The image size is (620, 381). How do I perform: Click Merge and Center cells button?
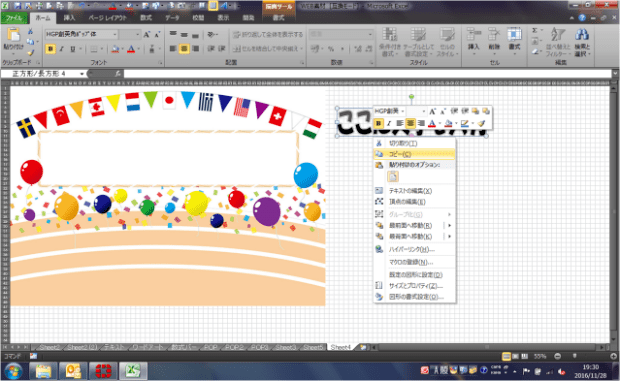[x=268, y=49]
